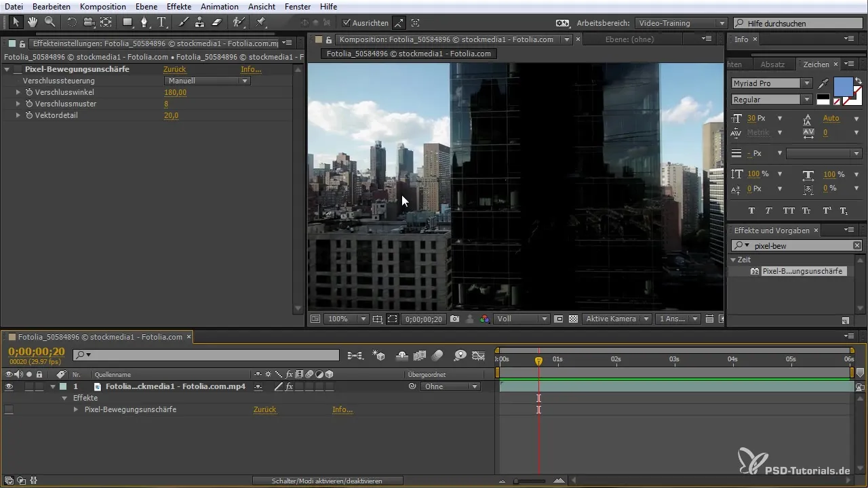Select the Puppet Pin tool
Viewport: 868px width, 488px height.
[x=260, y=22]
